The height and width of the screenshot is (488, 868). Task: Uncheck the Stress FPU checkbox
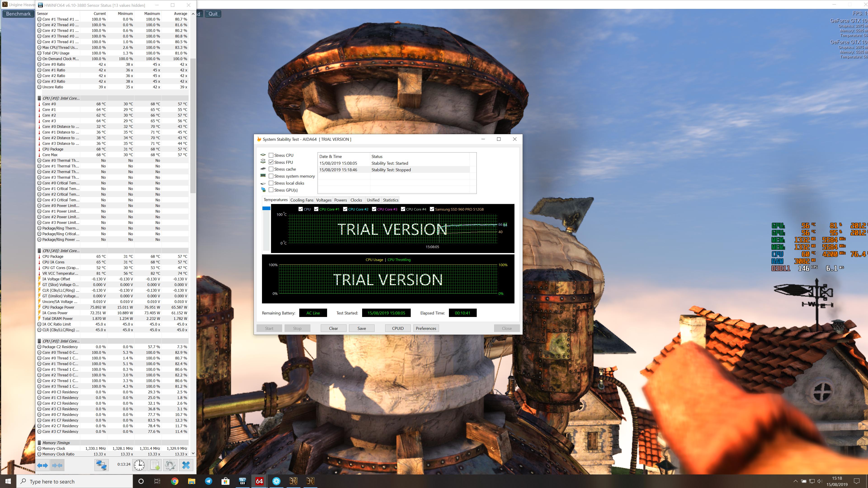pos(271,162)
